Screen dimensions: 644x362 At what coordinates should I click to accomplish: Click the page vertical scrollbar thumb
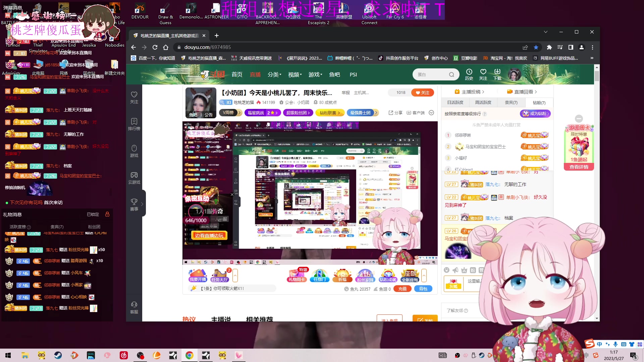click(x=597, y=75)
